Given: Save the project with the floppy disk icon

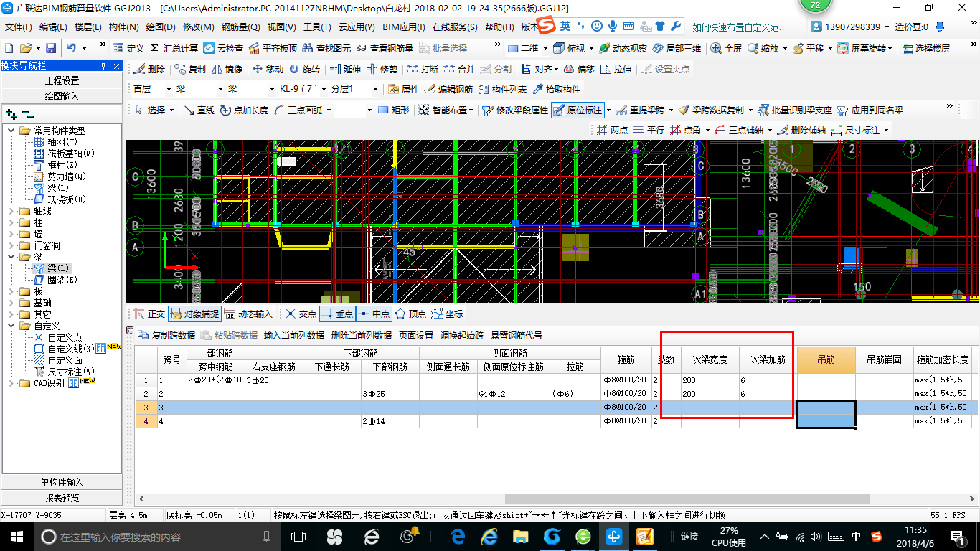Looking at the screenshot, I should click(x=51, y=49).
